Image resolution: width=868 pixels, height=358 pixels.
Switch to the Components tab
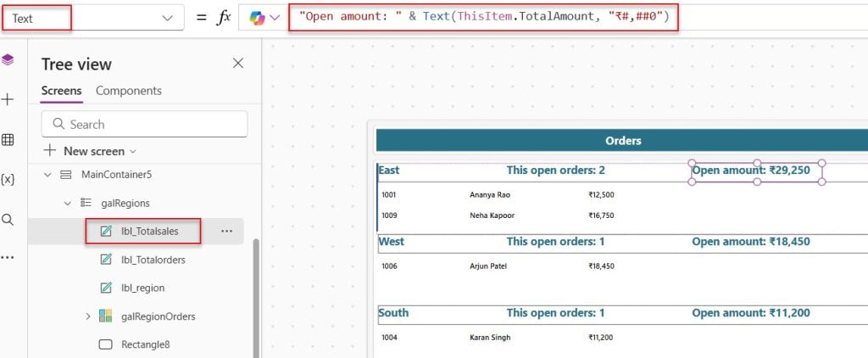click(129, 91)
